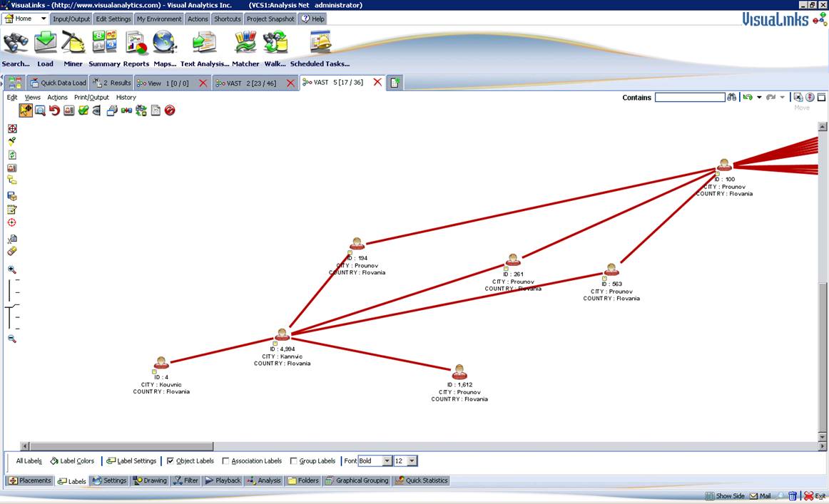Viewport: 829px width, 504px height.
Task: Select the person node ID 1,612
Action: click(x=459, y=371)
